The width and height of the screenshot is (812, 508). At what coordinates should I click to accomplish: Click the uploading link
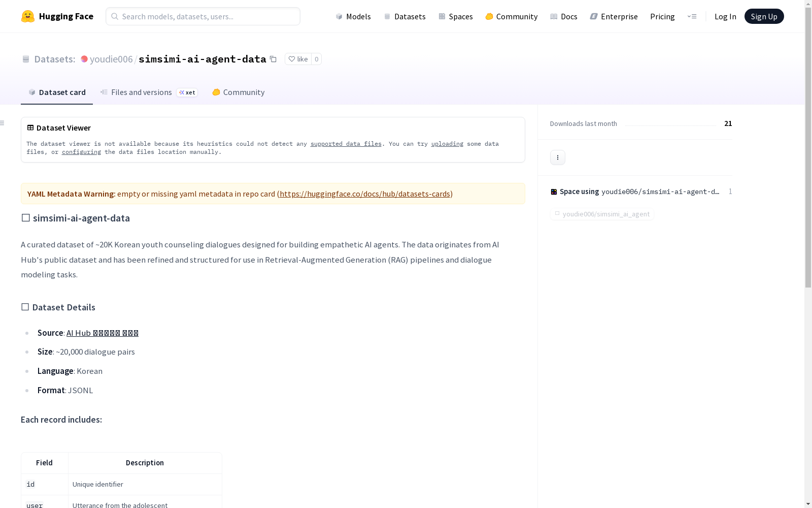click(x=447, y=144)
